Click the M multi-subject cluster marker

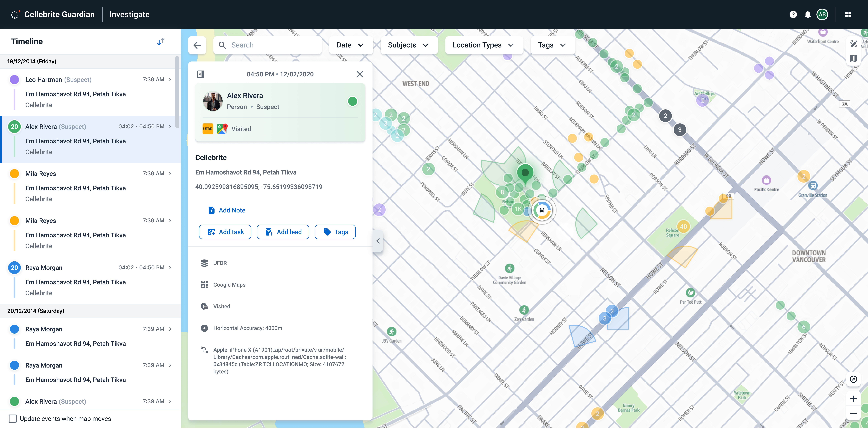pyautogui.click(x=542, y=210)
